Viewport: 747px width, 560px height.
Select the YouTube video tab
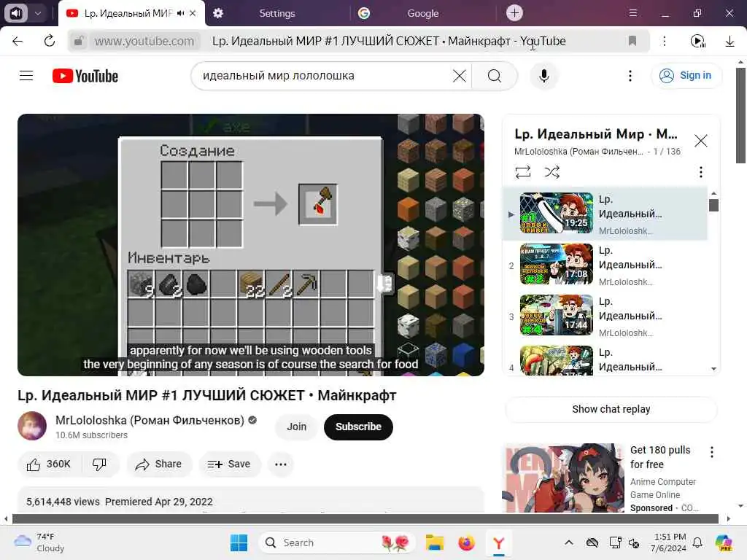(126, 13)
